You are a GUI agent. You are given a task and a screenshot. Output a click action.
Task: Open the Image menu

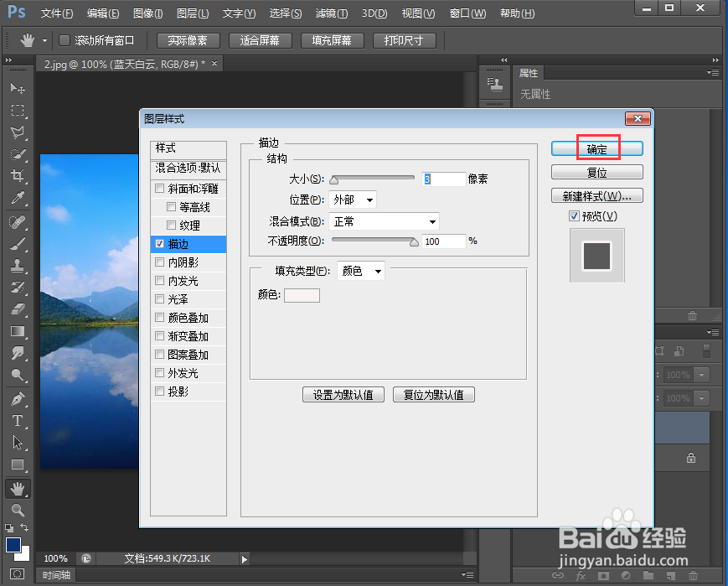tap(147, 13)
